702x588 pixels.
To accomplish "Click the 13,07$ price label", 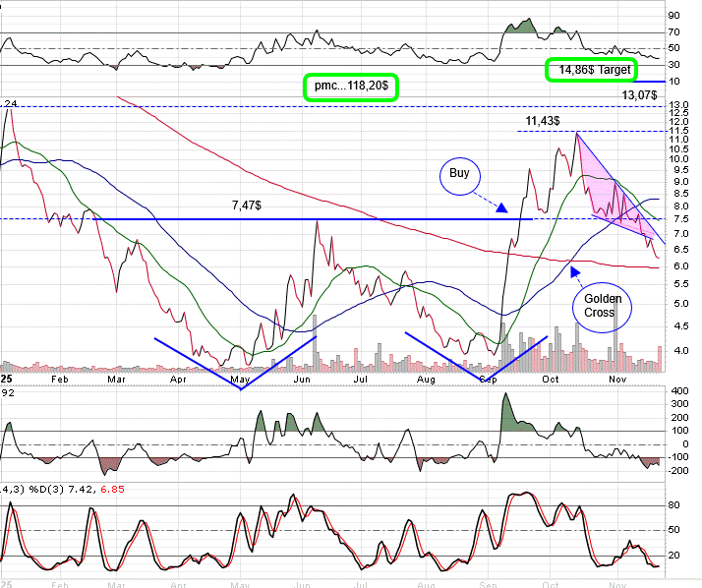I will pyautogui.click(x=642, y=95).
